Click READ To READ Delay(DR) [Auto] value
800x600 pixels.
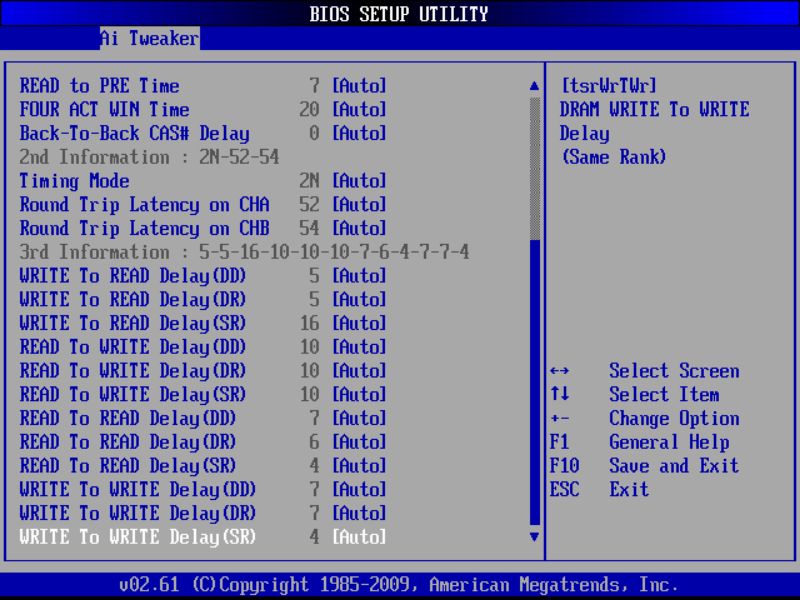[x=359, y=442]
